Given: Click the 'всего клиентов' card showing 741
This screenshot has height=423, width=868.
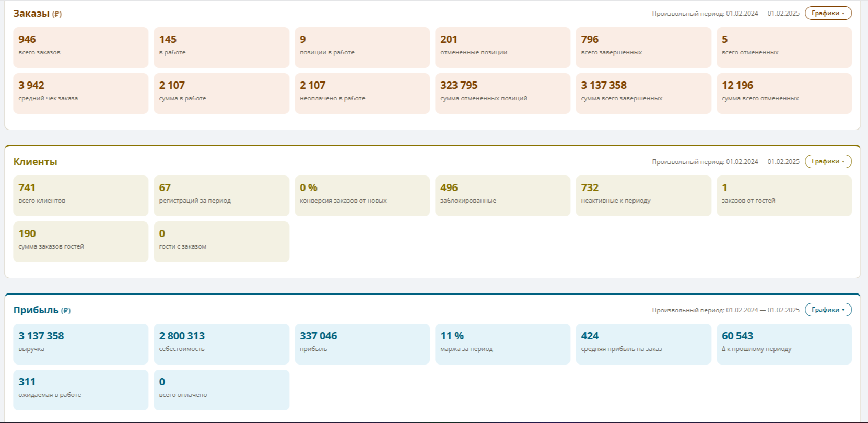Looking at the screenshot, I should (x=81, y=196).
